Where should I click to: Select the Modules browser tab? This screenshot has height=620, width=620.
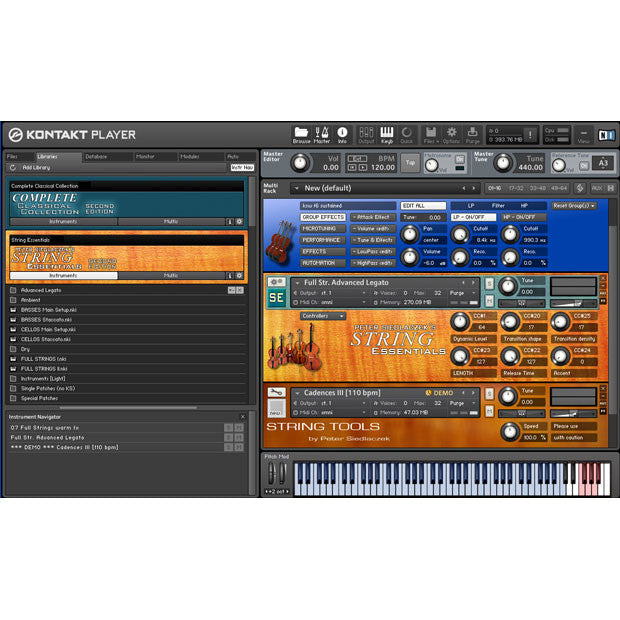click(x=189, y=157)
